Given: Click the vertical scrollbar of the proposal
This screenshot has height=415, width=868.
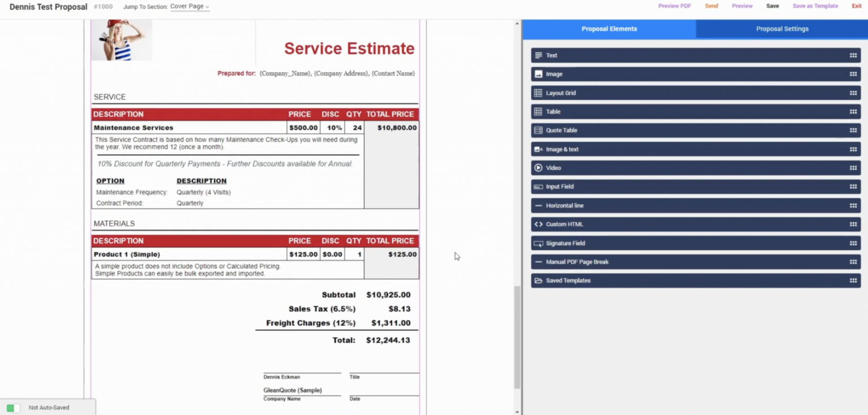Looking at the screenshot, I should (x=517, y=337).
